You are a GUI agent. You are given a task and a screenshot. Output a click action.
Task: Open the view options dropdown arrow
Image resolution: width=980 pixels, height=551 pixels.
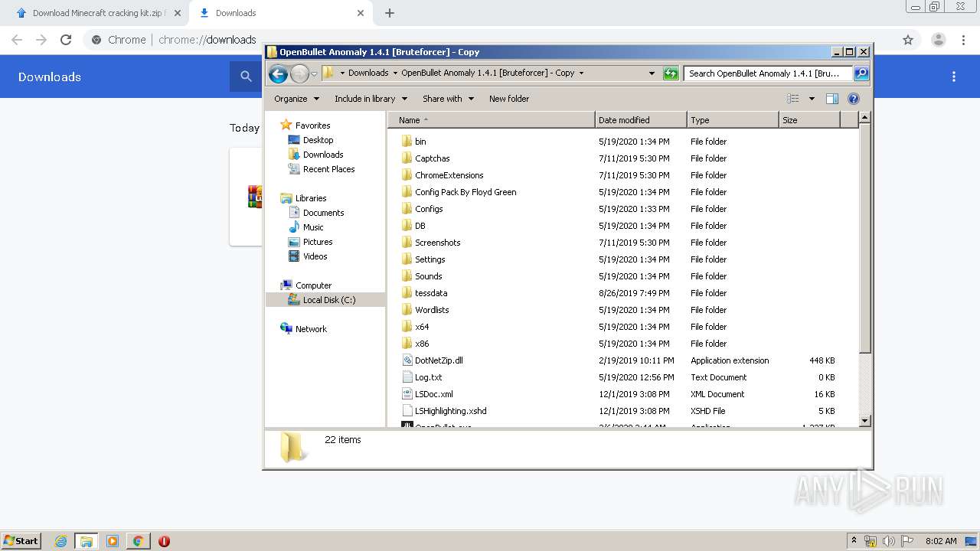pyautogui.click(x=812, y=99)
